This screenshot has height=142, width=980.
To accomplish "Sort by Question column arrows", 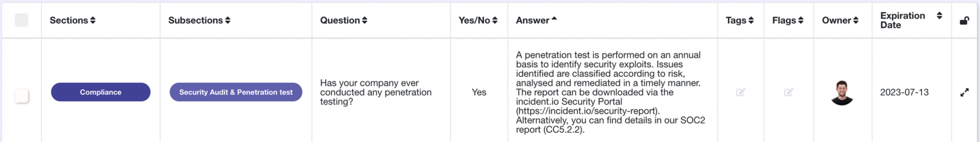I will point(364,21).
